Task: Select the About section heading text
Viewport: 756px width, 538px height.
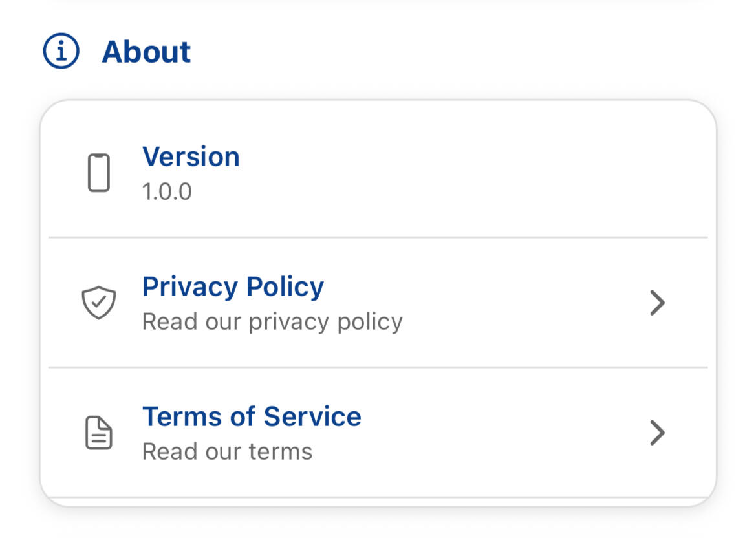Action: pos(146,52)
